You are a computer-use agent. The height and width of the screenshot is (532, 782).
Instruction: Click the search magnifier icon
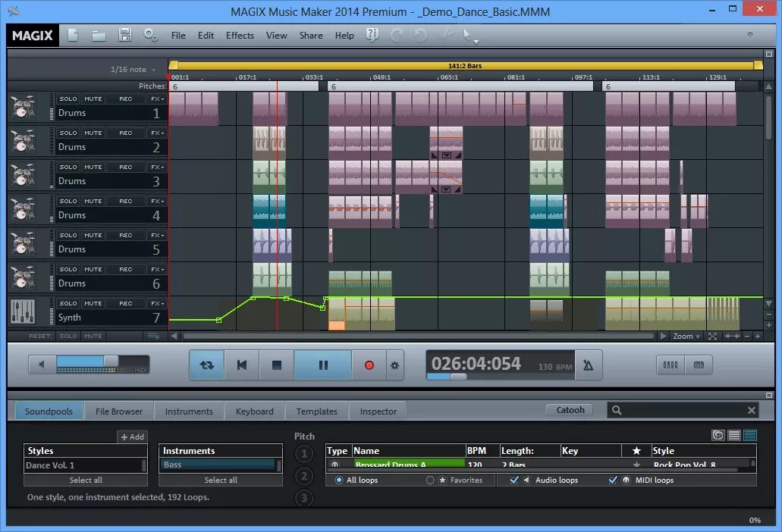[617, 410]
